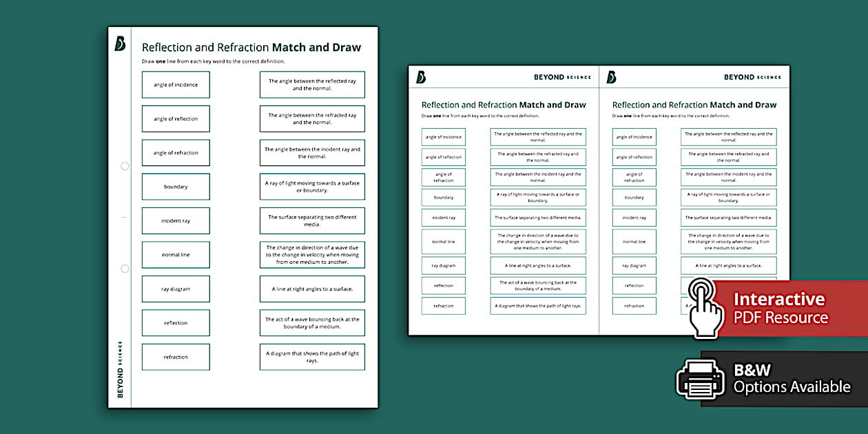
Task: Select the 'angle of incidence' box on large worksheet
Action: [176, 85]
